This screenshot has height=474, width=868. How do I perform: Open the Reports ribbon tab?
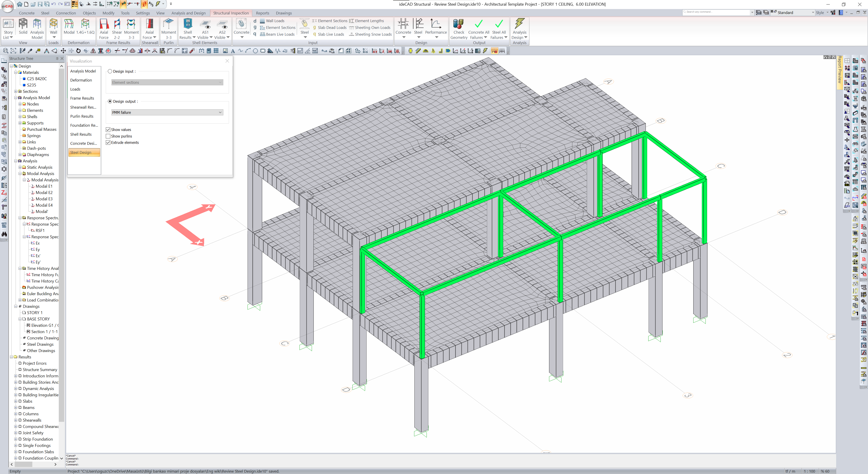coord(262,13)
